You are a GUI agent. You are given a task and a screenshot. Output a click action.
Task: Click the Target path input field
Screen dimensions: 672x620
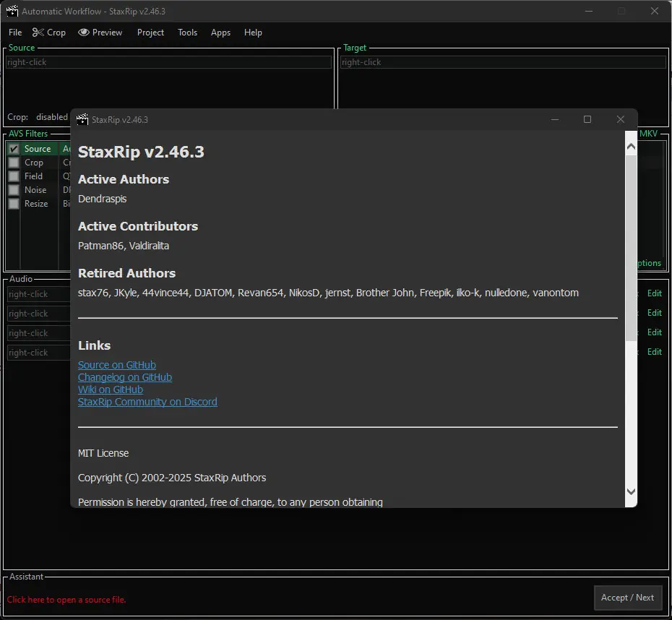point(503,62)
